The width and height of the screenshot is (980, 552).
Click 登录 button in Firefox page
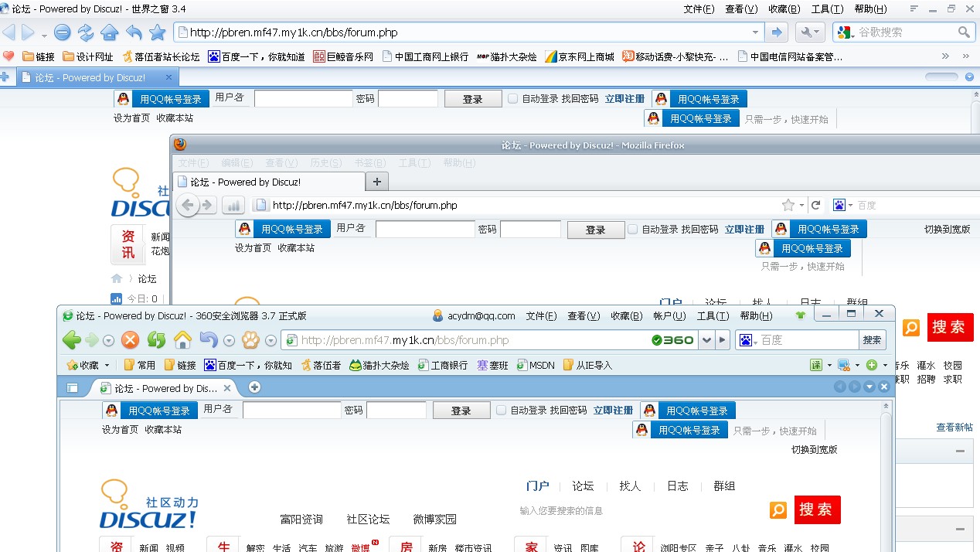coord(596,230)
